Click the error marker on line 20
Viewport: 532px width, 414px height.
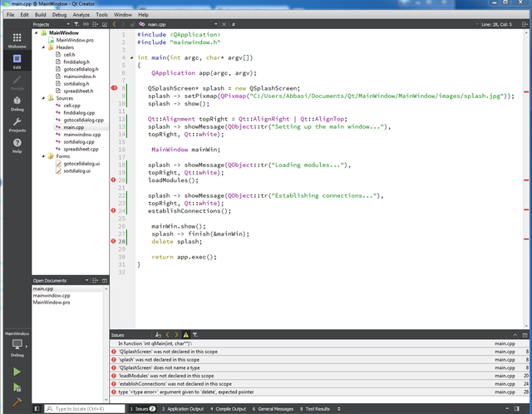pyautogui.click(x=113, y=180)
